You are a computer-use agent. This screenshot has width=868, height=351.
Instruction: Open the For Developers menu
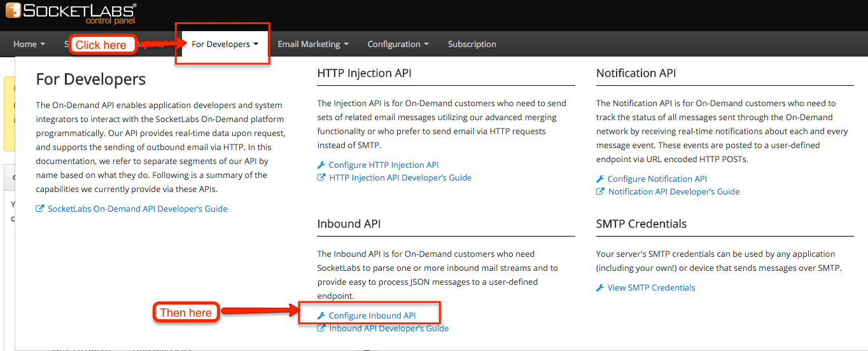click(x=225, y=45)
